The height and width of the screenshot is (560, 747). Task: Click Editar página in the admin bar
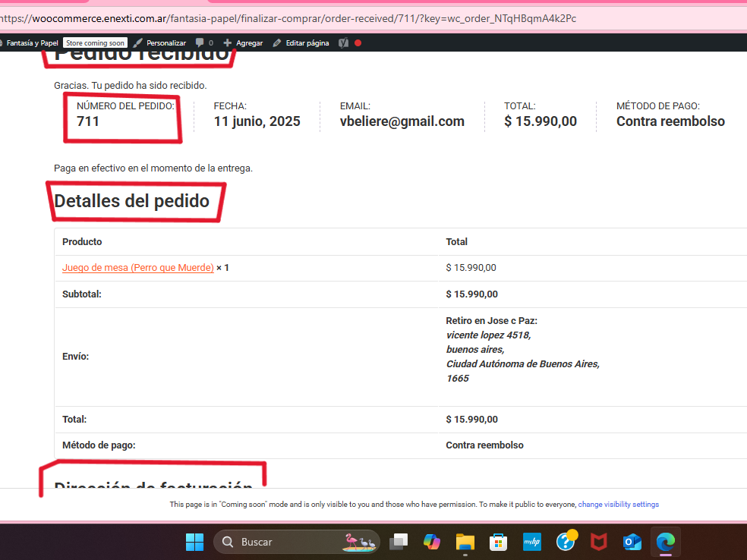(301, 43)
